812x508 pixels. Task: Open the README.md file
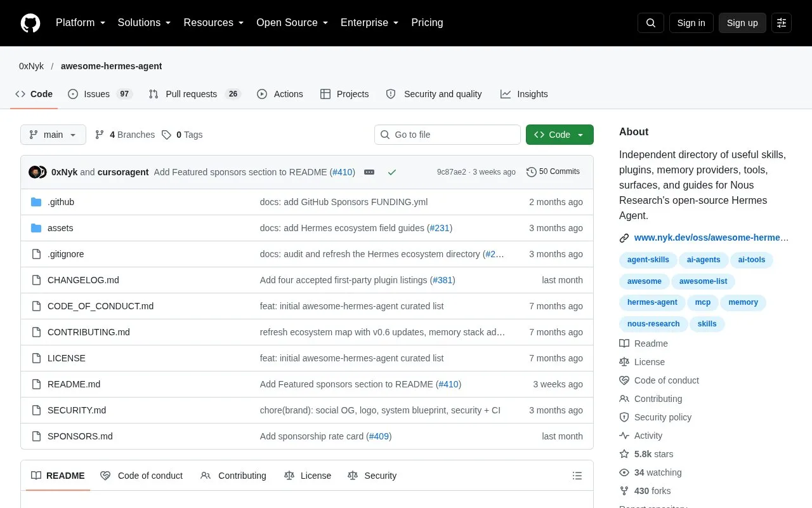(x=74, y=384)
